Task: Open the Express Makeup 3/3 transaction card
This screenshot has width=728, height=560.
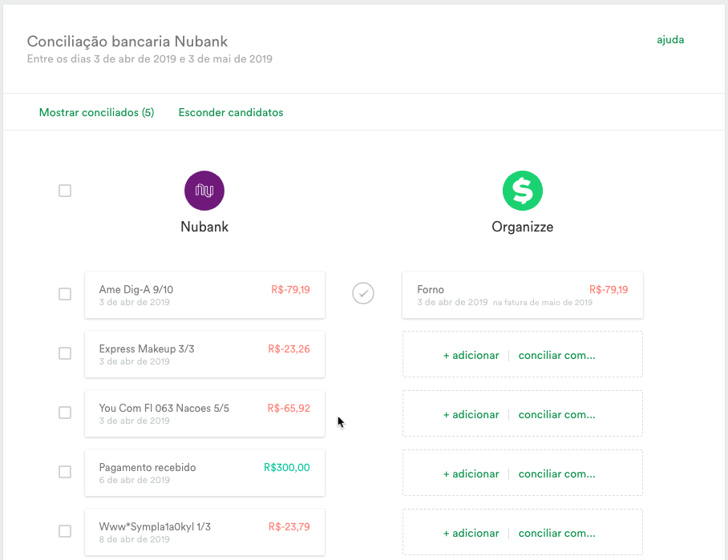Action: coord(204,354)
